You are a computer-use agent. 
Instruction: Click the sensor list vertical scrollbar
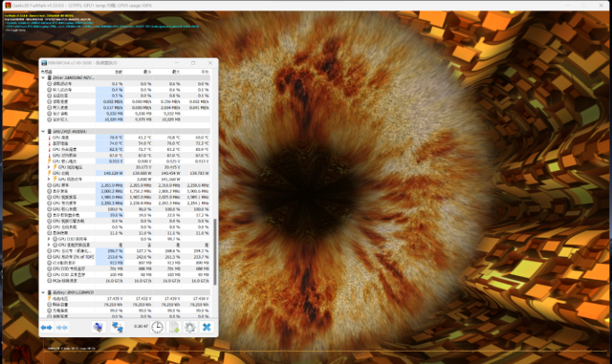click(x=214, y=251)
